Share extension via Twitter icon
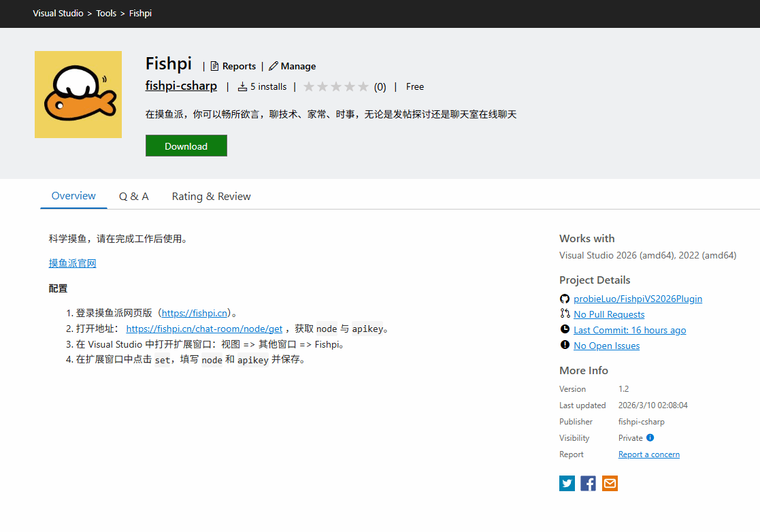760x532 pixels. [x=567, y=484]
